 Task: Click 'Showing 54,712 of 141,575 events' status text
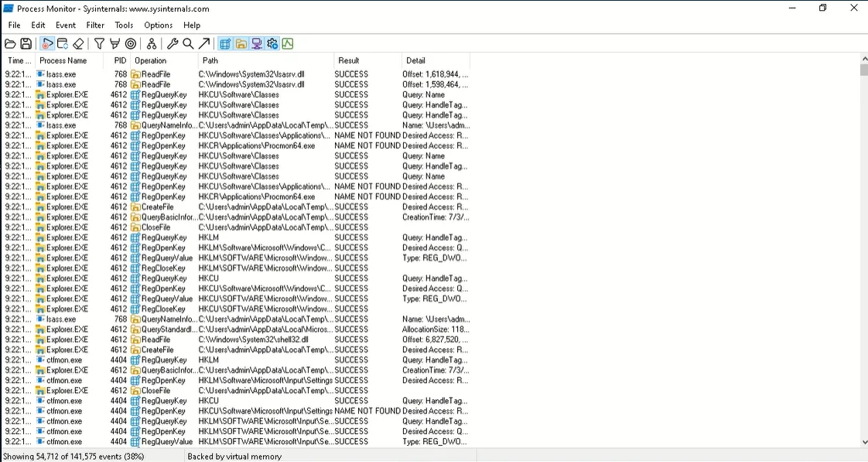click(73, 457)
